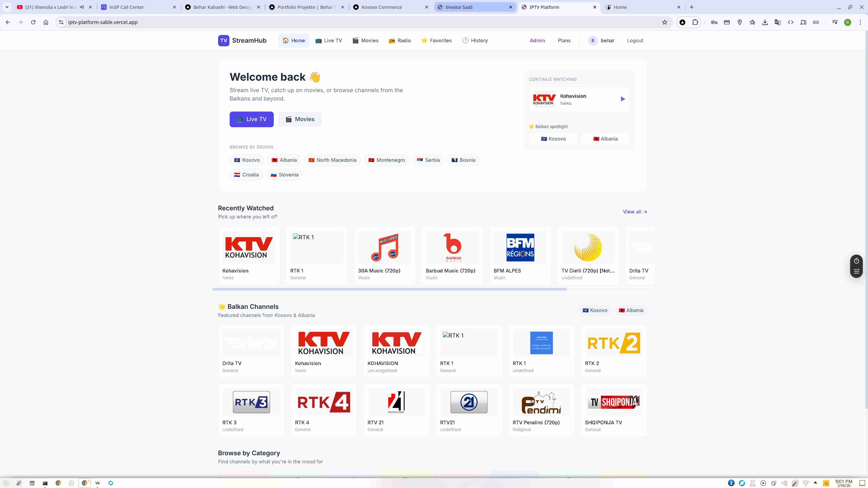Open RTK 4 channel card
This screenshot has width=868, height=488.
tap(323, 410)
